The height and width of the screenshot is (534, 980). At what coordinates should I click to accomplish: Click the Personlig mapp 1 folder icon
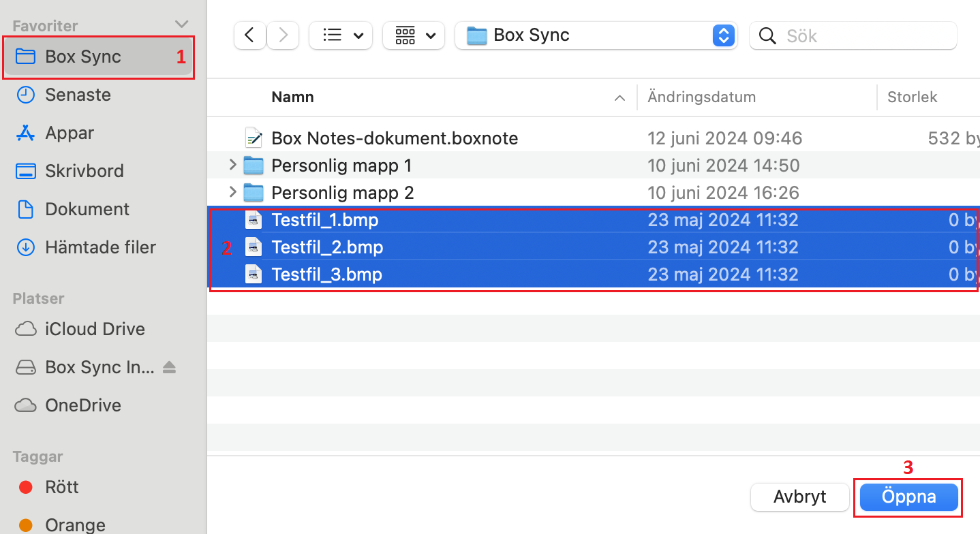(254, 166)
